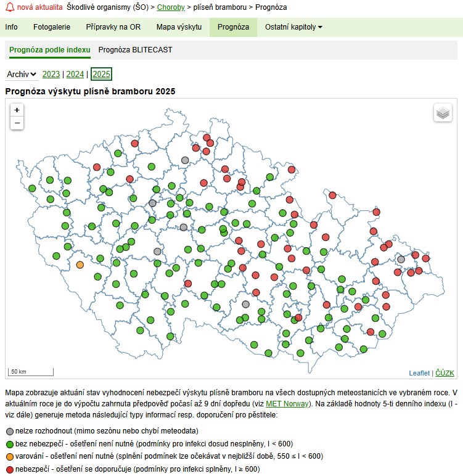This screenshot has height=476, width=463.
Task: Click the orange warning station marker
Action: pyautogui.click(x=80, y=265)
